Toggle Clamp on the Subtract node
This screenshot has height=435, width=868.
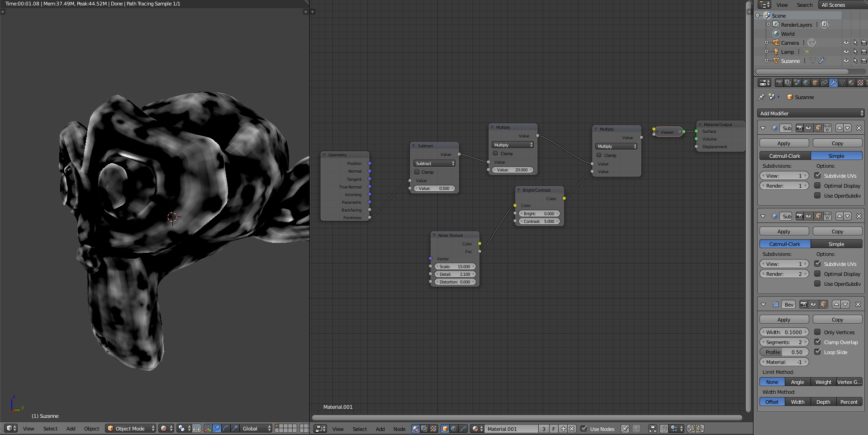tap(417, 172)
